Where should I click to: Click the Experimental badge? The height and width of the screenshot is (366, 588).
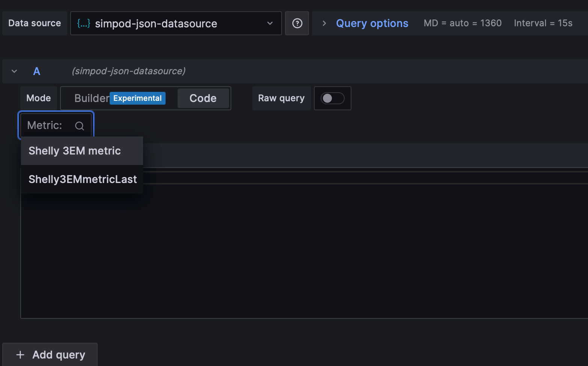pos(137,98)
